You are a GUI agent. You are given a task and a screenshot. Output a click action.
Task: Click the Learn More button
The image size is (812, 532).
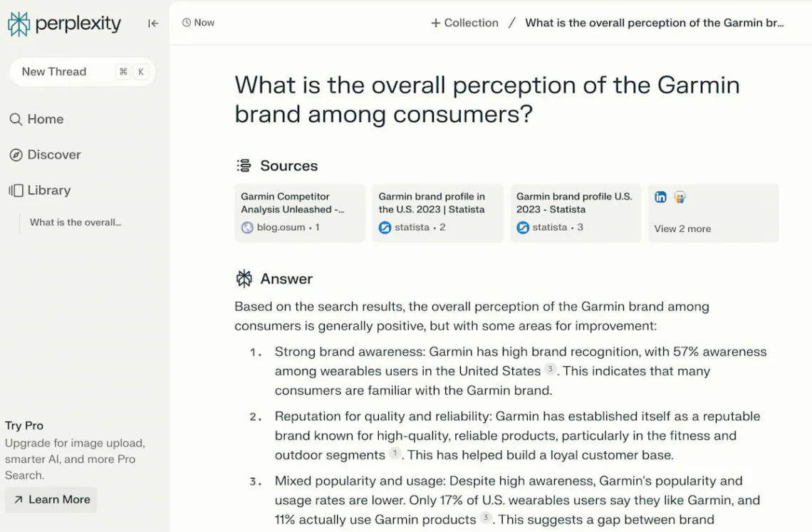51,499
